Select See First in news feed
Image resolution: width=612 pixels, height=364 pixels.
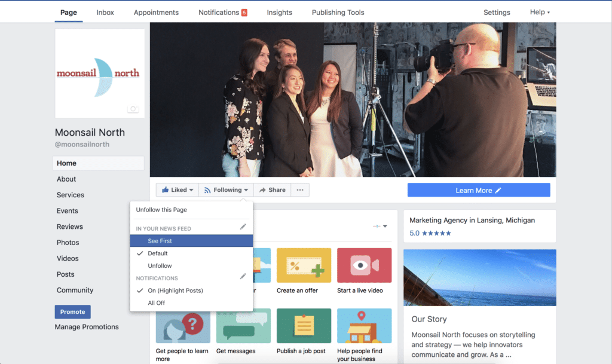pos(191,241)
